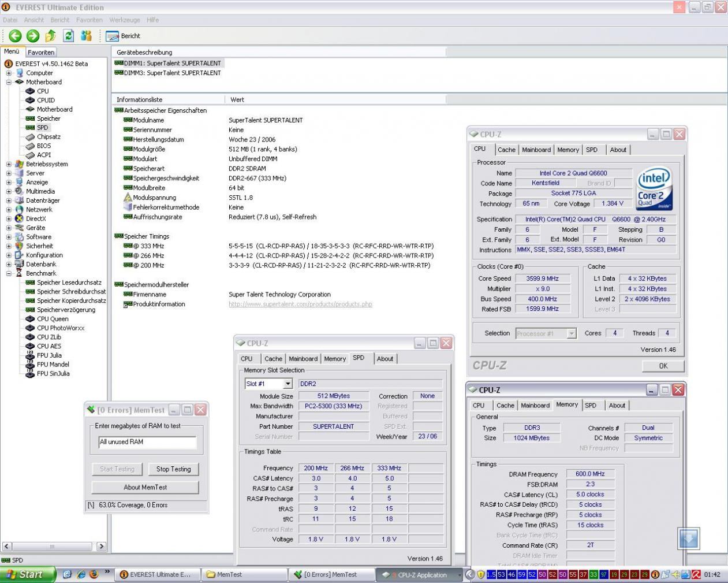Switch to the Favoriten sidebar tab
The image size is (728, 583).
(41, 52)
